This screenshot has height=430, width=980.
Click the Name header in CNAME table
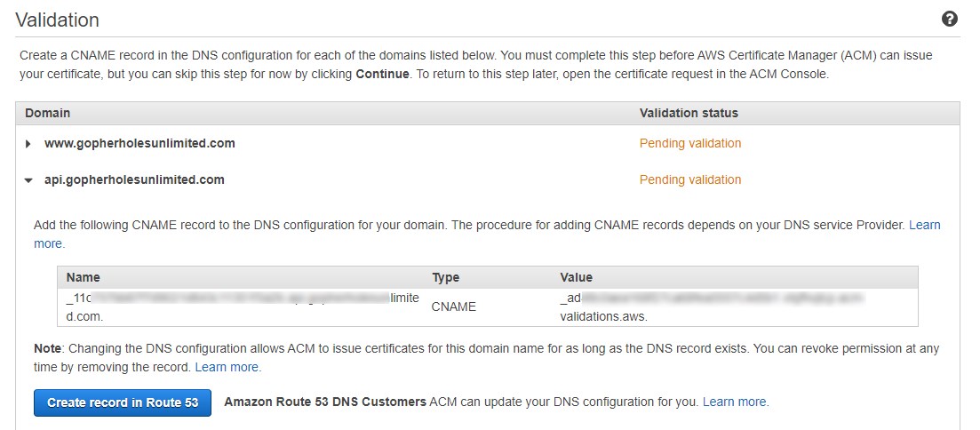pos(84,277)
